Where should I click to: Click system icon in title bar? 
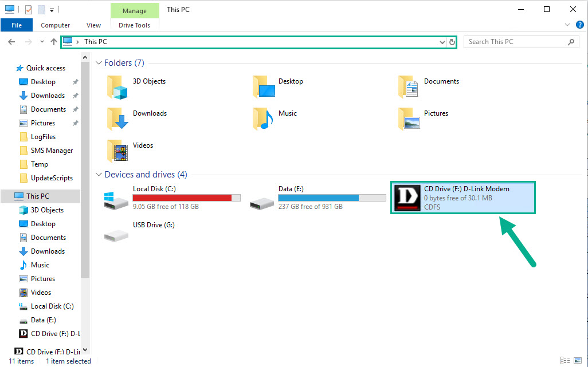tap(9, 10)
